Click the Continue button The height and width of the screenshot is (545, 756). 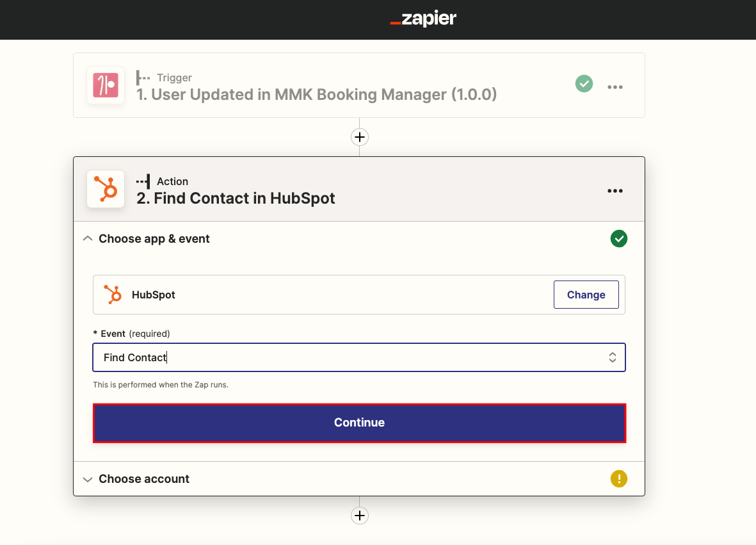[359, 423]
